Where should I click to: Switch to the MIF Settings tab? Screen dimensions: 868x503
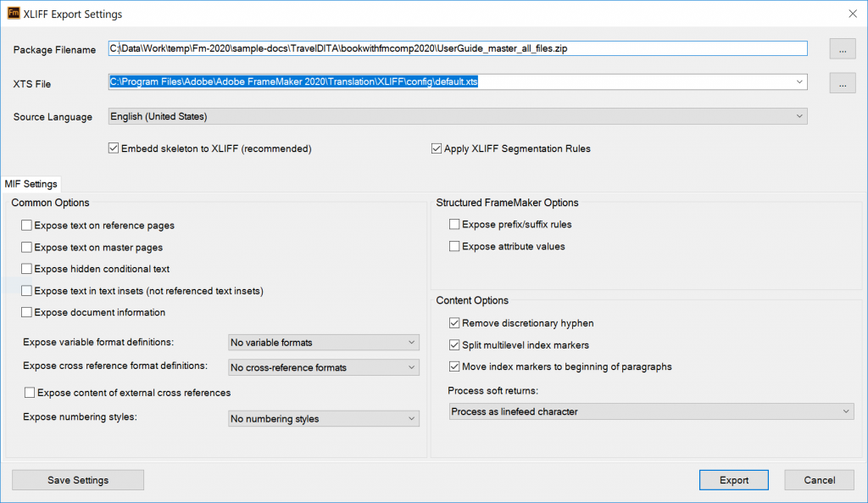point(31,183)
